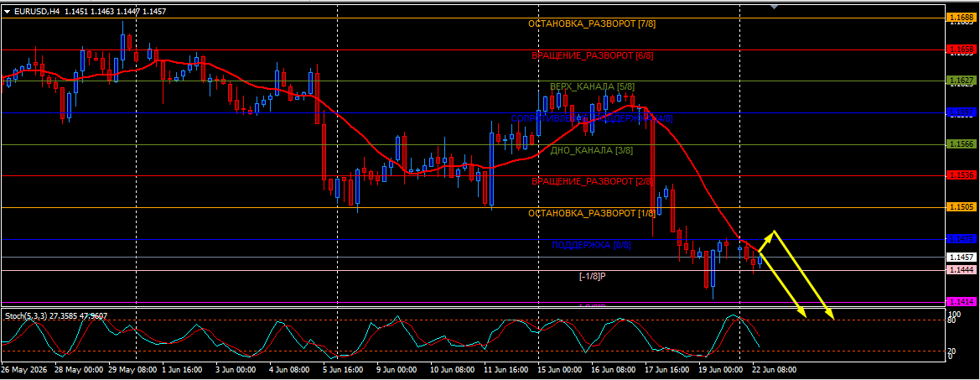Click the red 1.1658 price tag
Screen dimensions: 980x380
962,49
